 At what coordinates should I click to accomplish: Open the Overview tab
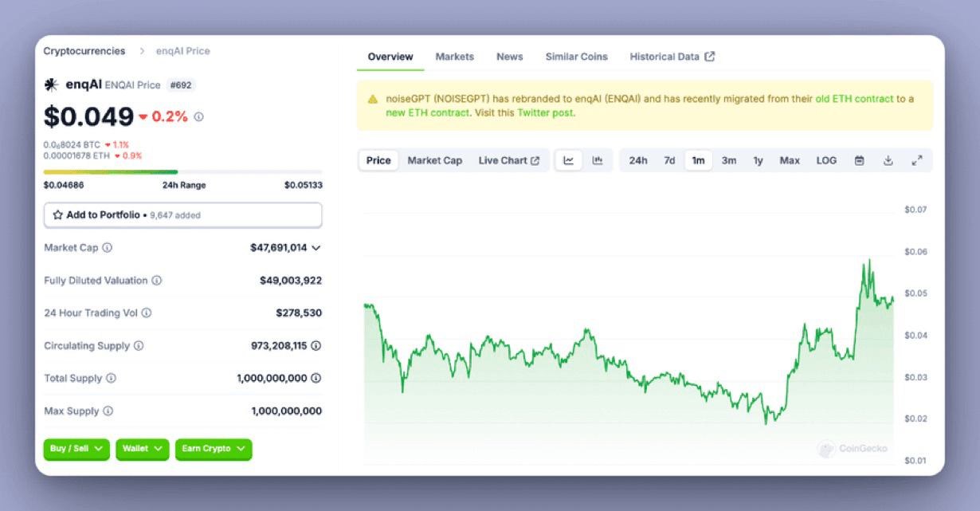390,57
